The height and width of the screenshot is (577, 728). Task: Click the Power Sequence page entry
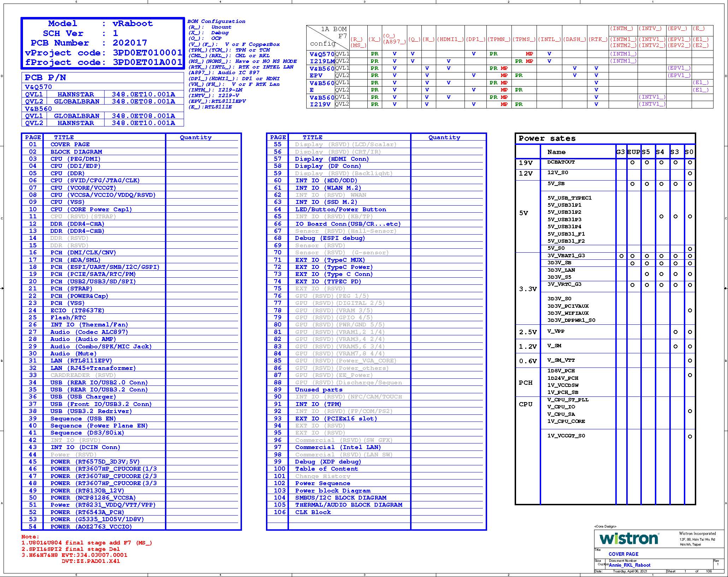coord(322,483)
